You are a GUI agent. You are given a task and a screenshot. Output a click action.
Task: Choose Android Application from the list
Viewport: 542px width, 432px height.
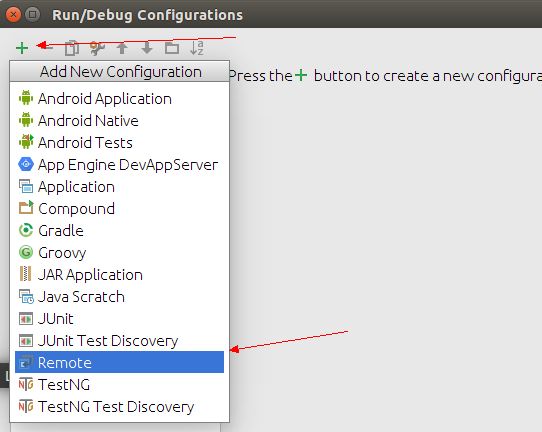[x=119, y=98]
